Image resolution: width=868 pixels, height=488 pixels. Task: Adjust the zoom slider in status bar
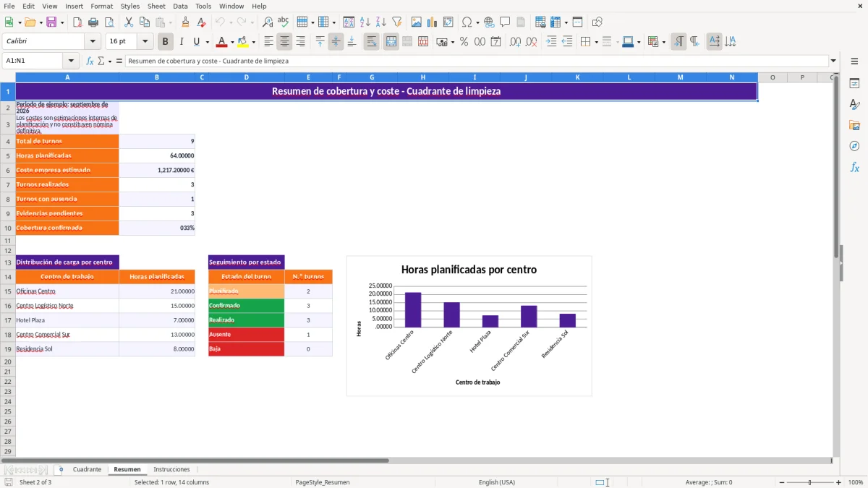pos(809,482)
